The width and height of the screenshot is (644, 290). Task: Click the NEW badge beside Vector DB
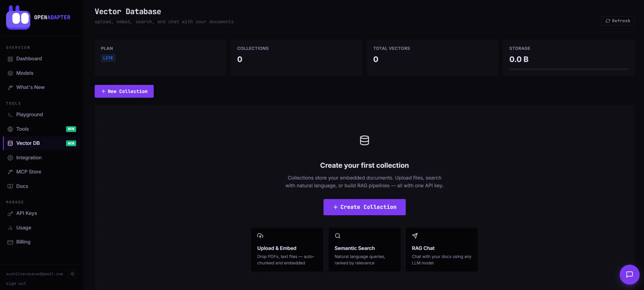pos(71,143)
